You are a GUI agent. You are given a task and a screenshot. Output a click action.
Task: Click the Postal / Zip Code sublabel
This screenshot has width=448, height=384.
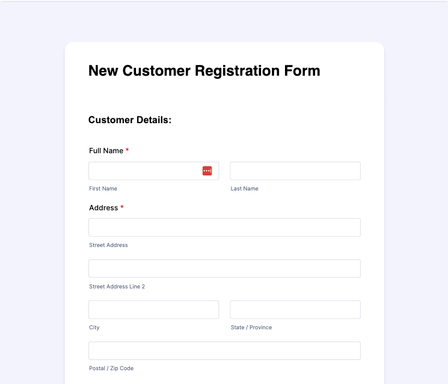coord(111,368)
